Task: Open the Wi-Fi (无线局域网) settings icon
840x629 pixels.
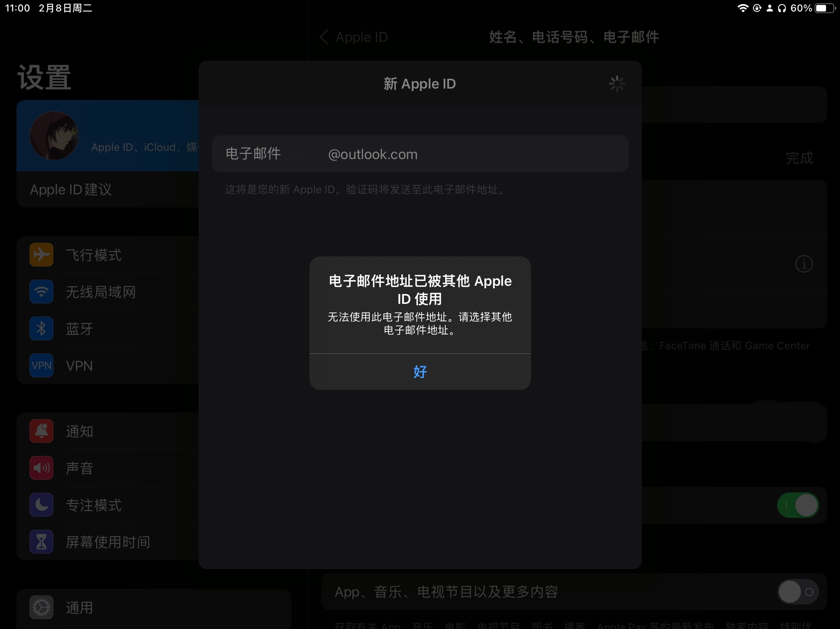Action: click(41, 292)
